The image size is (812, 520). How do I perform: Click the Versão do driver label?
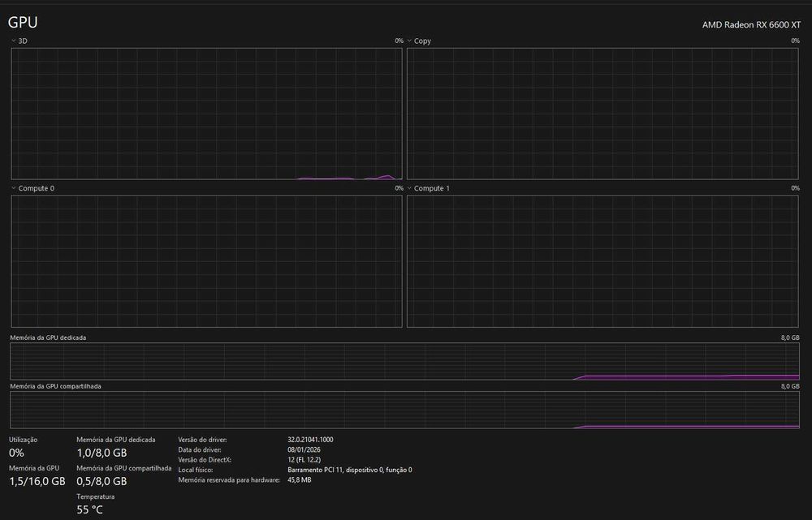tap(202, 440)
